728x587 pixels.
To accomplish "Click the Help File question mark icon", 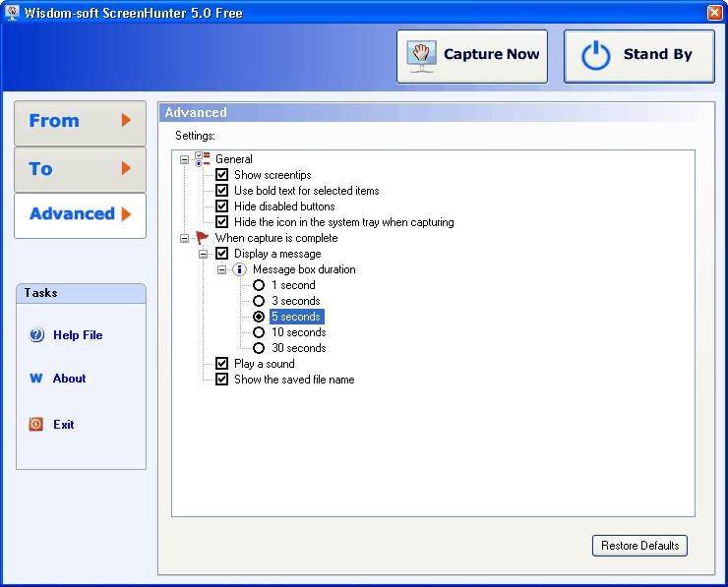I will pos(36,334).
